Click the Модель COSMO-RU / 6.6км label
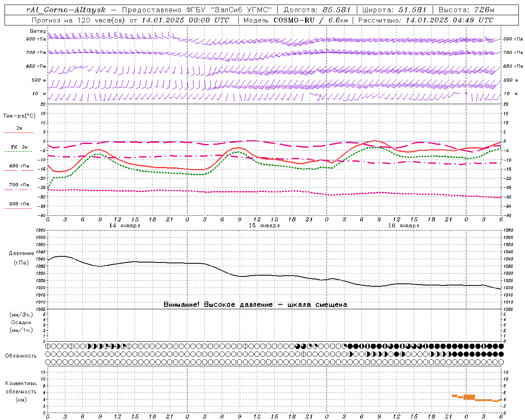525x420 pixels. pos(295,20)
